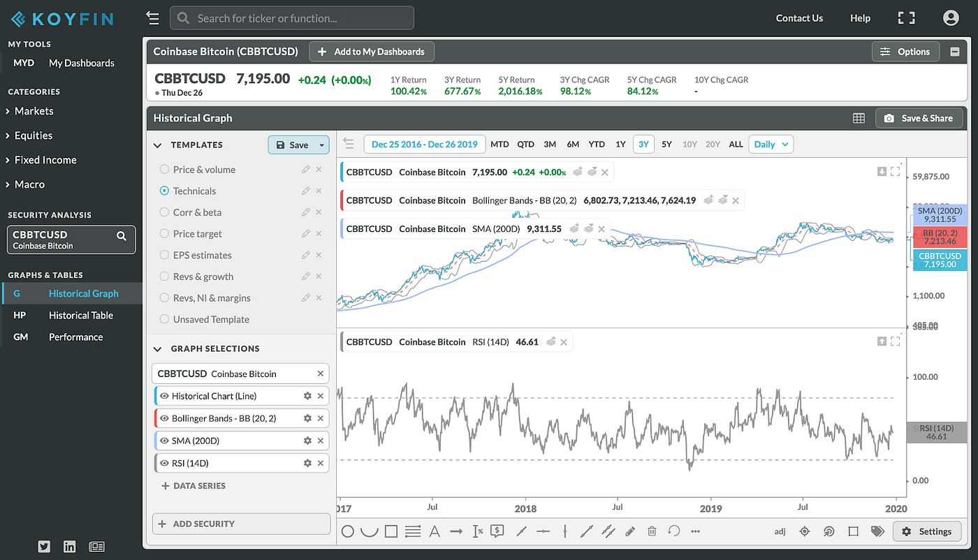This screenshot has width=978, height=560.
Task: Click the Save & Share button
Action: pyautogui.click(x=919, y=118)
